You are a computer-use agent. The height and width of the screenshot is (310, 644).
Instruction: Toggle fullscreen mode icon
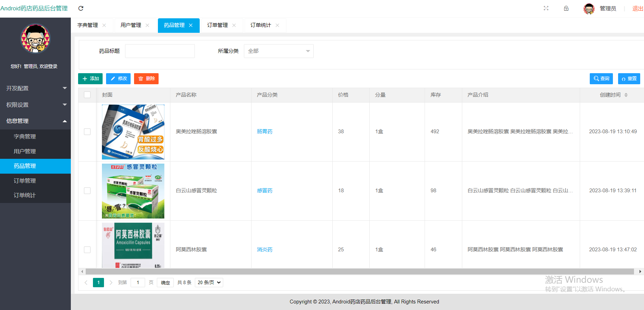546,8
